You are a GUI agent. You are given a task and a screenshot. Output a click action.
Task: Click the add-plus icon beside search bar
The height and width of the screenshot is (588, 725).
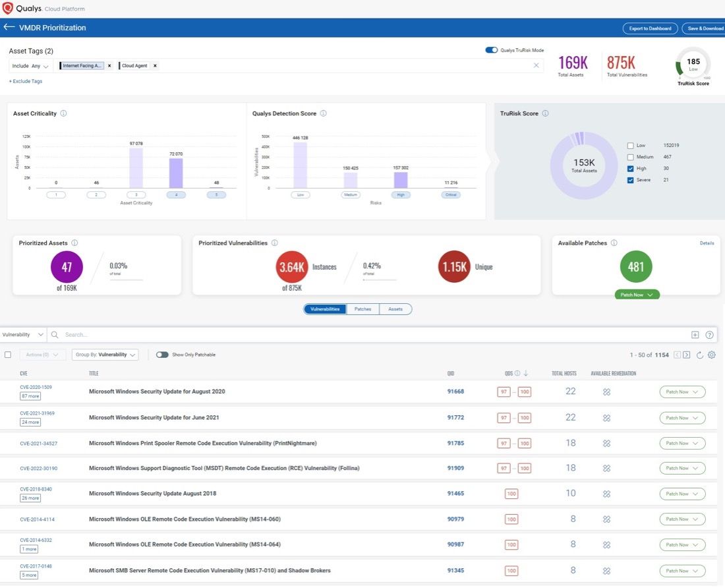click(695, 335)
